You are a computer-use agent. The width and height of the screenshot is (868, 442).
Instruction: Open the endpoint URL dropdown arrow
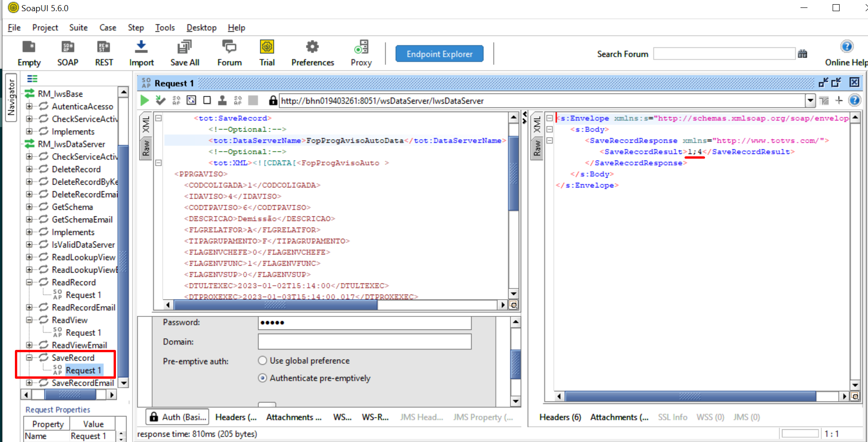click(810, 100)
